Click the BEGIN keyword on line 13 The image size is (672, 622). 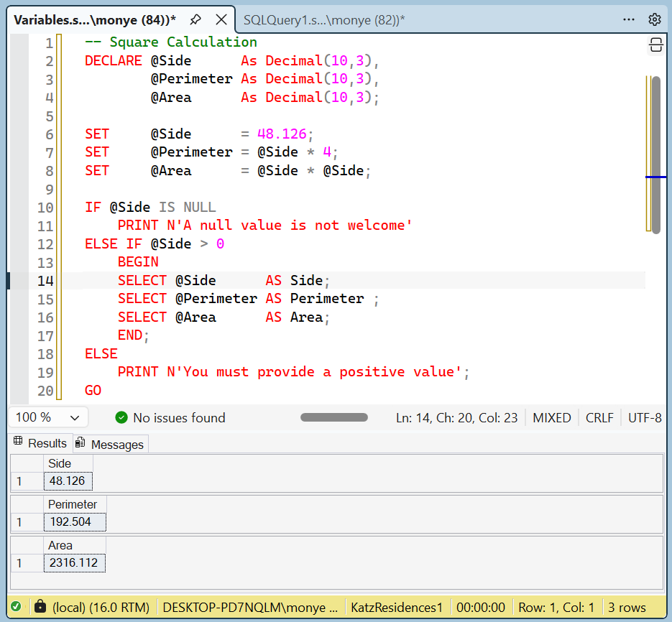pos(138,261)
